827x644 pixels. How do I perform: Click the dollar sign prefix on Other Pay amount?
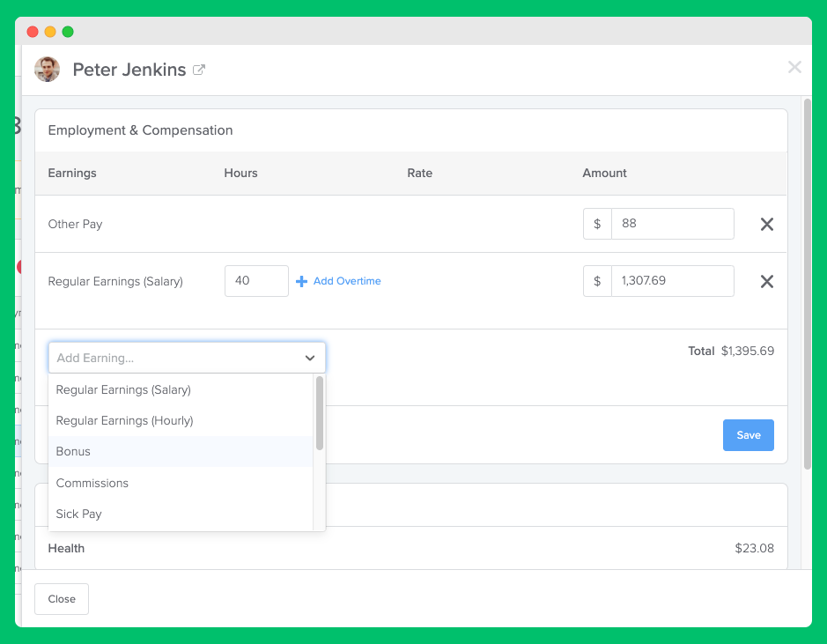click(x=596, y=224)
